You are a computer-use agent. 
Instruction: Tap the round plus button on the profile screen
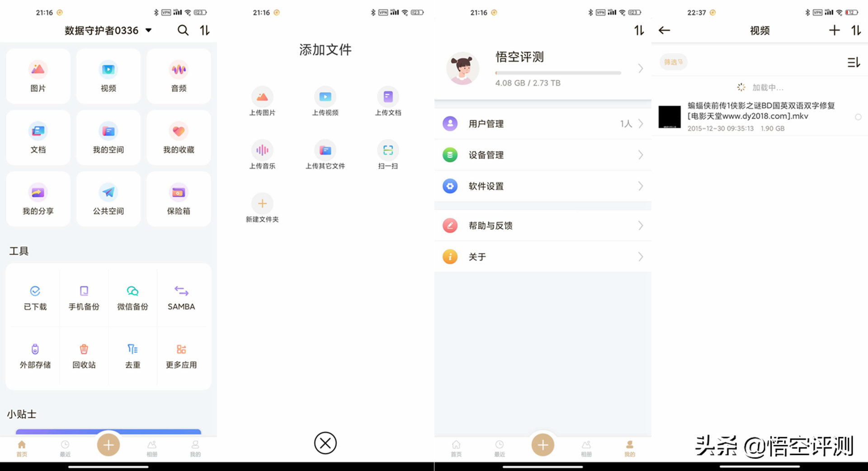pos(543,445)
